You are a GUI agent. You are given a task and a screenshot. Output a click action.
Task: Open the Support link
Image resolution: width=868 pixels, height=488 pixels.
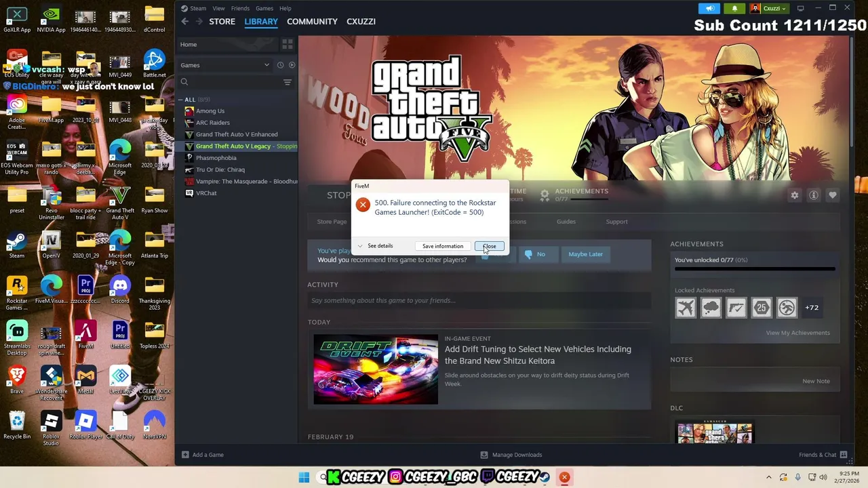tap(616, 222)
